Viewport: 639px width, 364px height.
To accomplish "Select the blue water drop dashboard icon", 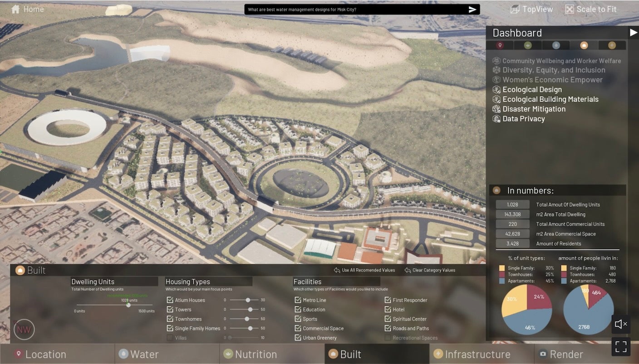I will 556,45.
